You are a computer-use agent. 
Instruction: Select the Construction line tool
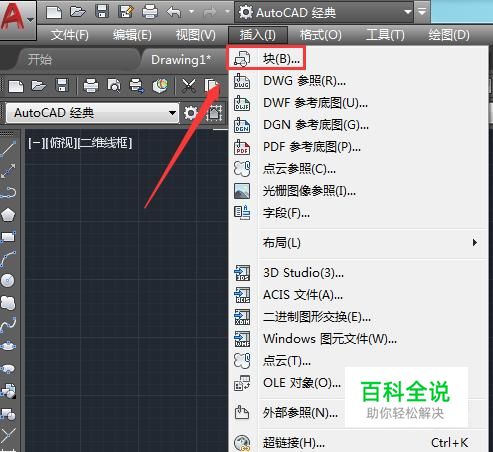click(x=8, y=171)
